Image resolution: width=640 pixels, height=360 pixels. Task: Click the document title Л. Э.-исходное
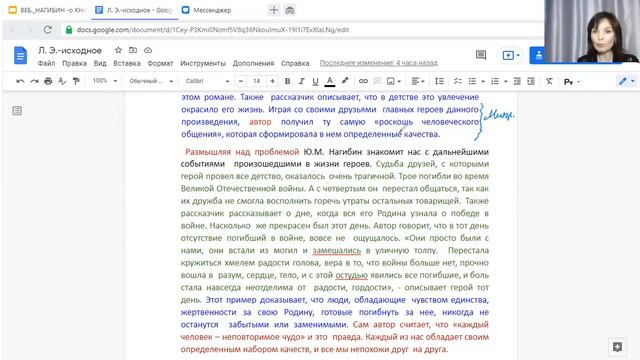click(x=70, y=51)
